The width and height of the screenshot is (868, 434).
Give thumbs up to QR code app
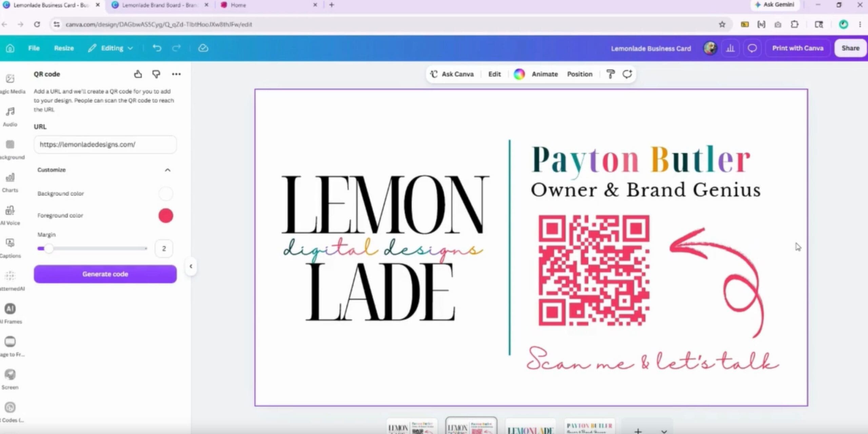pyautogui.click(x=138, y=74)
